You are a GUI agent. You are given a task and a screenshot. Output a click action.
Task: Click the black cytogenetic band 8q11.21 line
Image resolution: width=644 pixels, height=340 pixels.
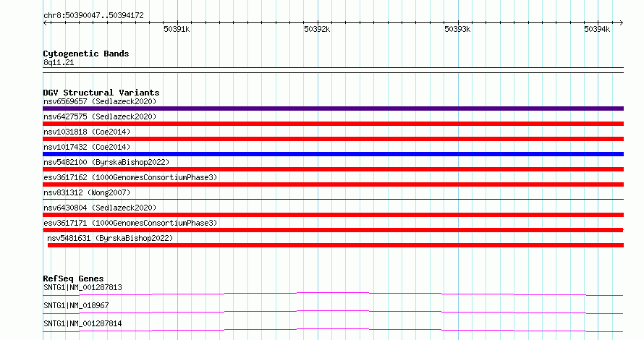(333, 70)
